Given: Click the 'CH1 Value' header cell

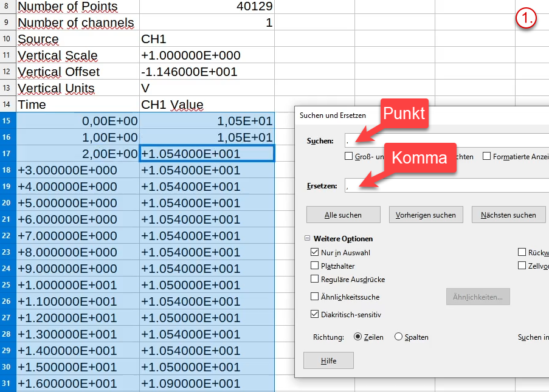Looking at the screenshot, I should (207, 105).
